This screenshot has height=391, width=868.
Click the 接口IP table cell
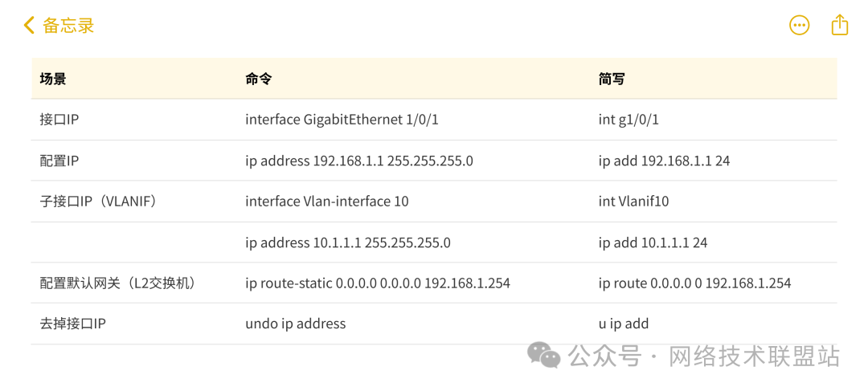59,120
